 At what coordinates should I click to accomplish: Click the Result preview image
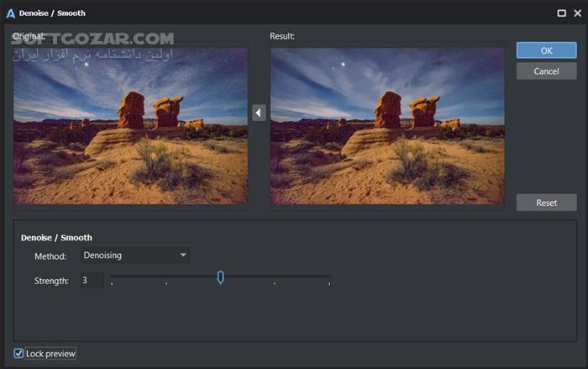[x=387, y=125]
